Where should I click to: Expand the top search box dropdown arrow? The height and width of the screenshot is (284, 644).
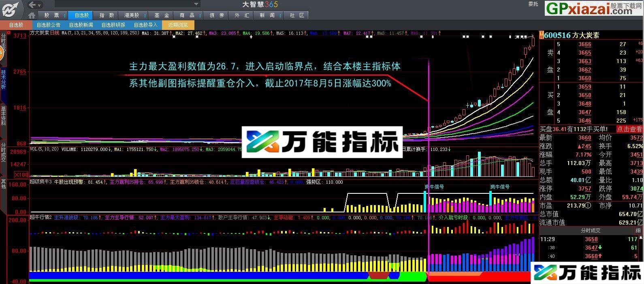[x=196, y=4]
